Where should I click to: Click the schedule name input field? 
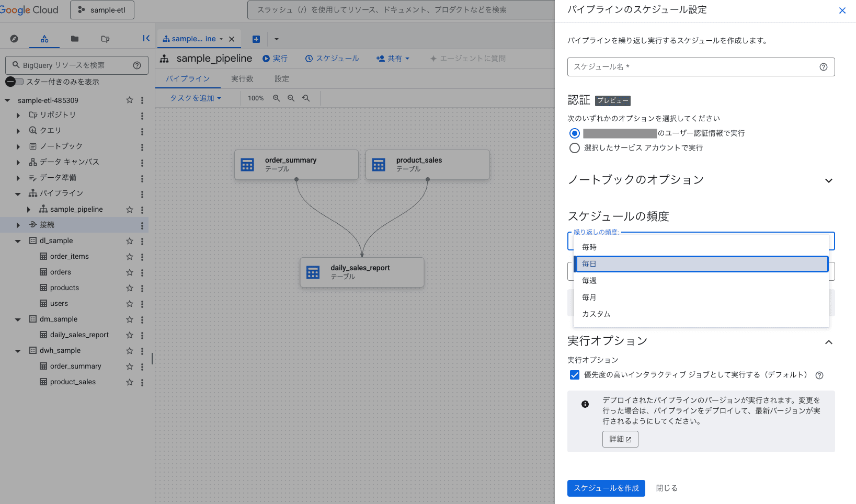click(695, 67)
